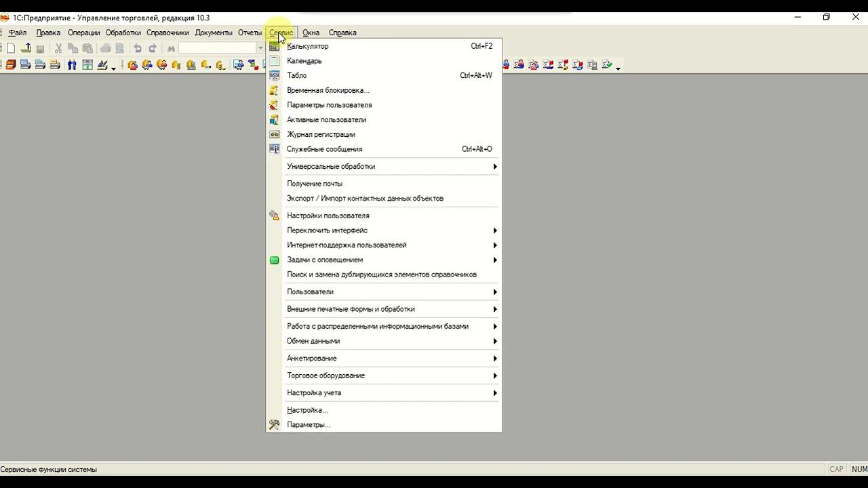Click the Print icon in toolbar
Image resolution: width=868 pixels, height=488 pixels.
[x=105, y=48]
